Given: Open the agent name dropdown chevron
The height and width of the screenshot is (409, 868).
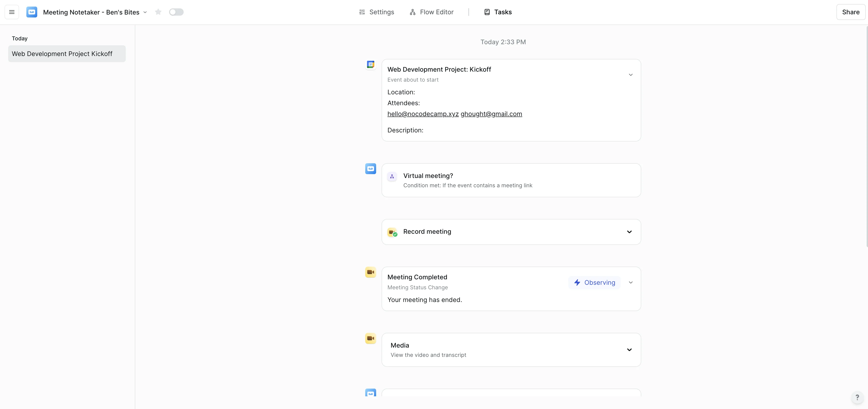Looking at the screenshot, I should click(x=145, y=12).
